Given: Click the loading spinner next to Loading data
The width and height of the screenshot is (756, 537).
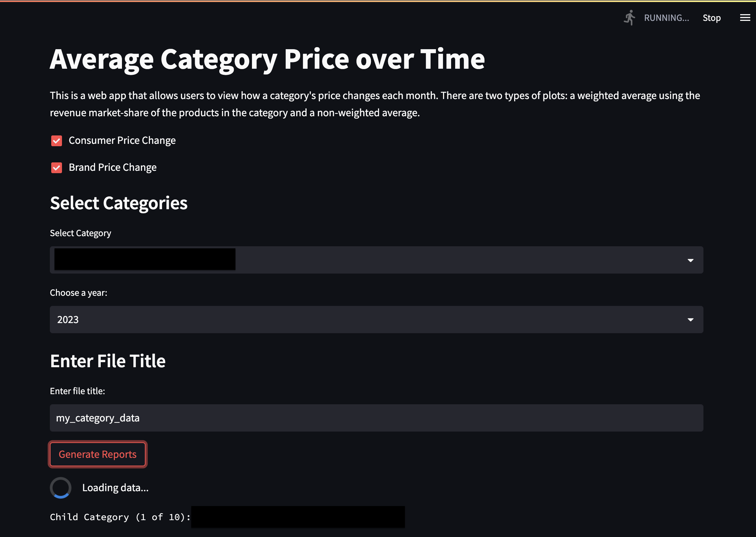Looking at the screenshot, I should coord(61,487).
